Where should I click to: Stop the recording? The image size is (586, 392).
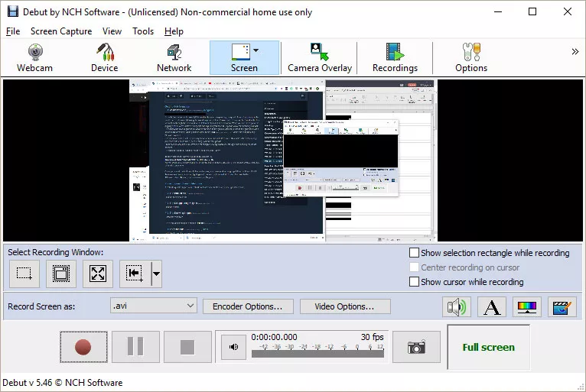pyautogui.click(x=187, y=347)
